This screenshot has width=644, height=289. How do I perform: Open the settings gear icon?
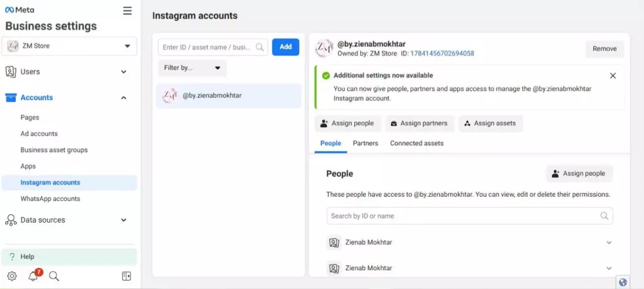click(x=12, y=276)
